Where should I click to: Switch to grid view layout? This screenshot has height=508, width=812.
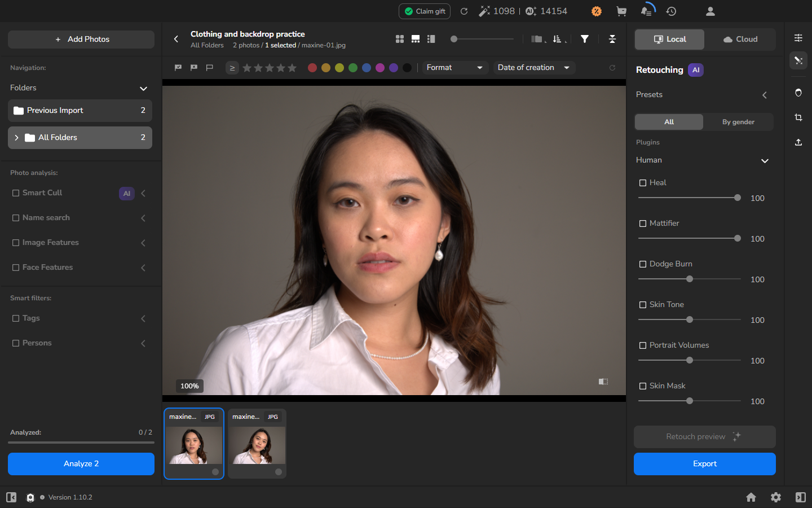click(400, 39)
